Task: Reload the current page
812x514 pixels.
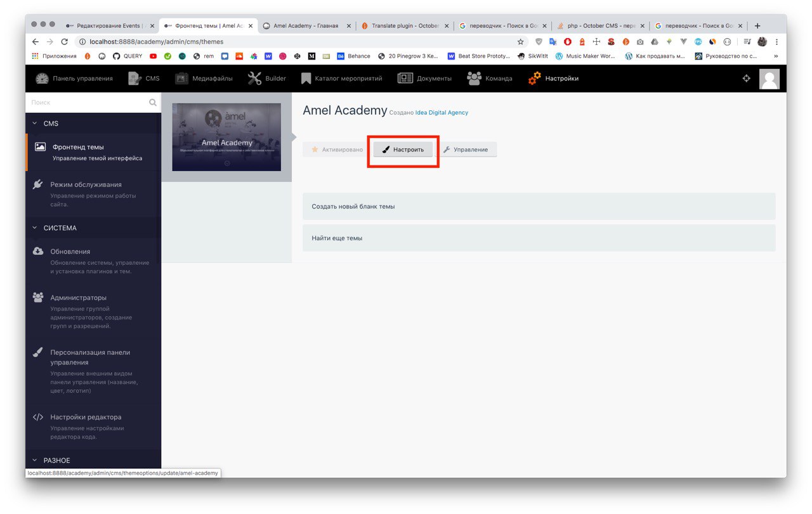Action: tap(65, 42)
